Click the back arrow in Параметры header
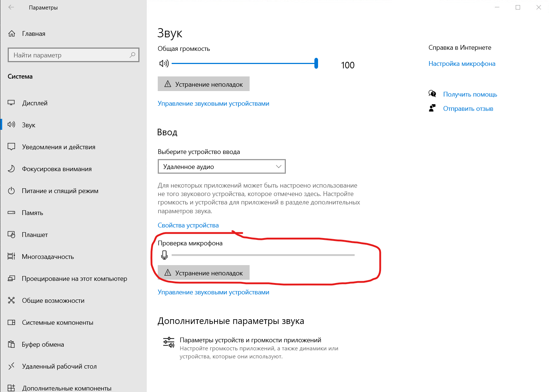Screen dimensions: 549x392 coord(11,7)
